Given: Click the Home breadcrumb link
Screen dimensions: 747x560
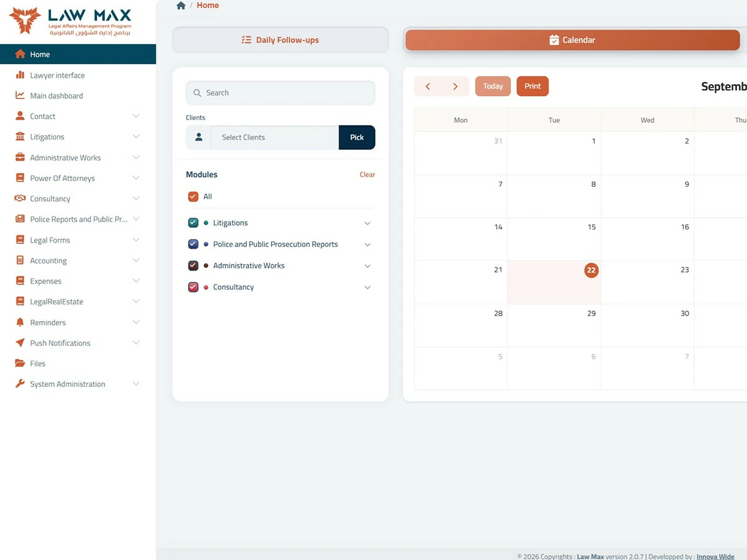Looking at the screenshot, I should (x=208, y=6).
